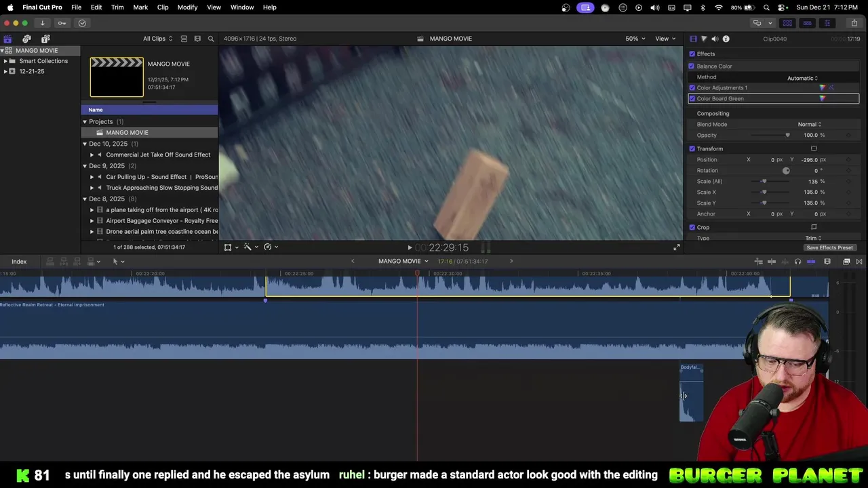Click the Import Media arrow button
This screenshot has height=488, width=868.
(x=42, y=23)
